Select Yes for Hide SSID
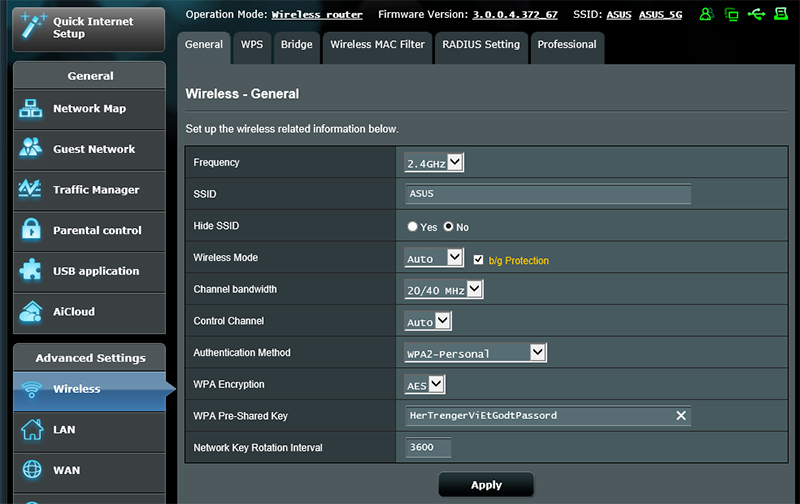This screenshot has width=800, height=504. [x=412, y=227]
